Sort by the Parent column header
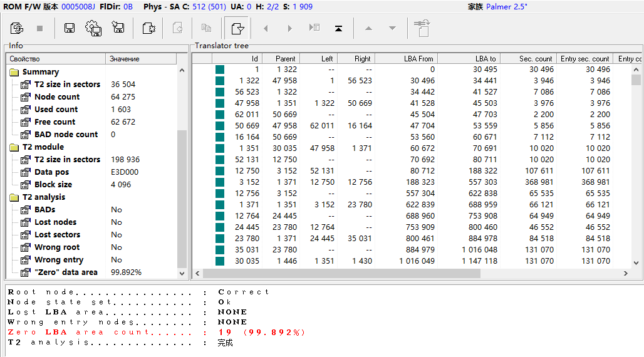This screenshot has height=357, width=644. (x=281, y=59)
